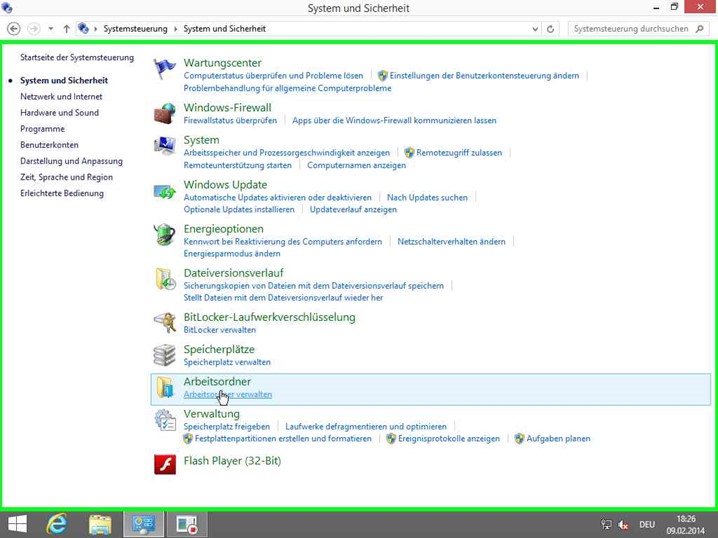The image size is (718, 538).
Task: Open Laufwerke defragmentieren und optimieren
Action: (x=366, y=426)
